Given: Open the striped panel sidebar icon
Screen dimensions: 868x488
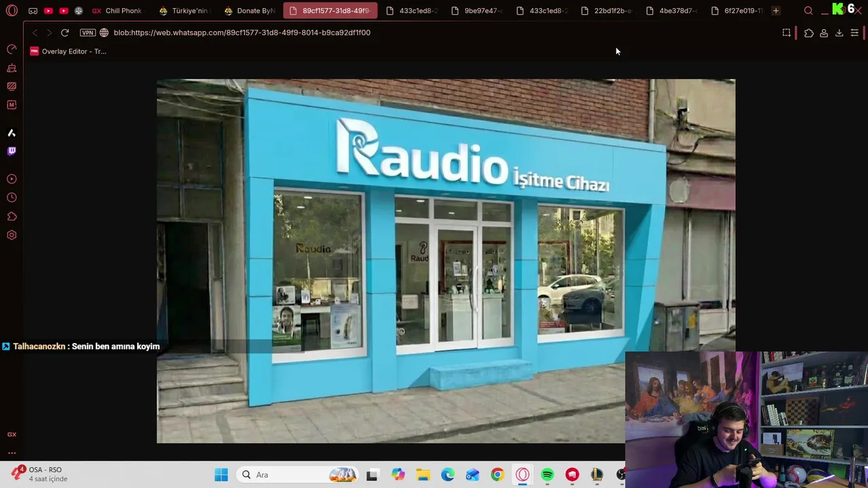Looking at the screenshot, I should [12, 87].
